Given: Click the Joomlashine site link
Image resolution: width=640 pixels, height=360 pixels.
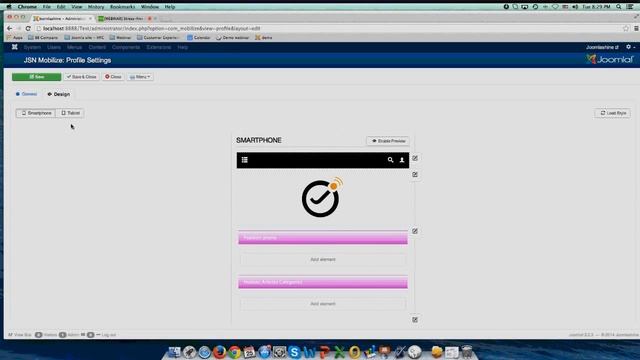Looking at the screenshot, I should tap(602, 47).
